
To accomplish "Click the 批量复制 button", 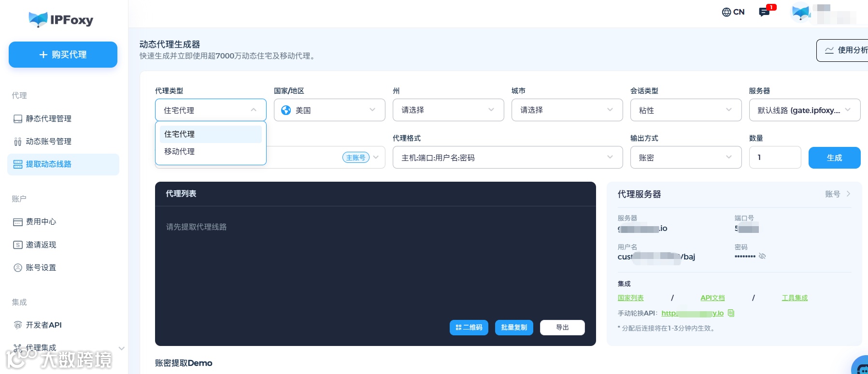I will 514,328.
